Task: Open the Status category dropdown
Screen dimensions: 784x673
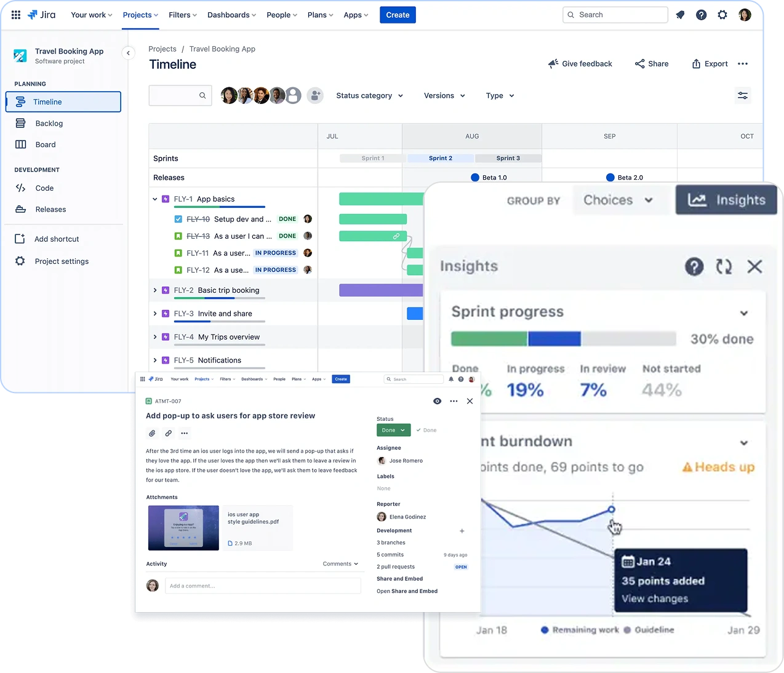Action: point(370,95)
